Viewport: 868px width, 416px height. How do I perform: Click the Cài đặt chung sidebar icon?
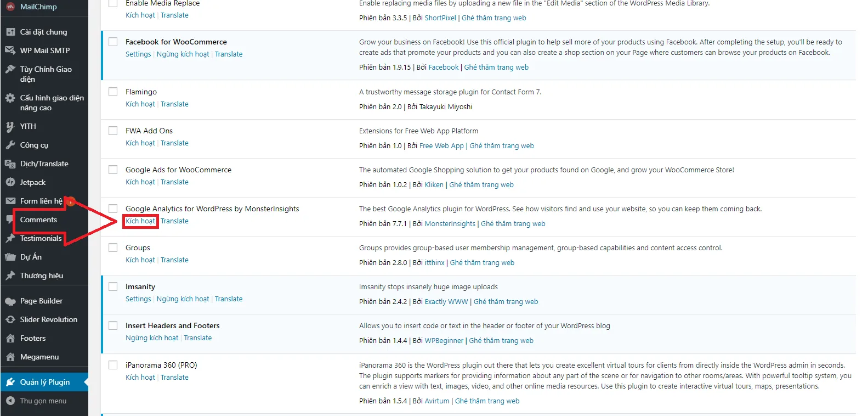[10, 32]
